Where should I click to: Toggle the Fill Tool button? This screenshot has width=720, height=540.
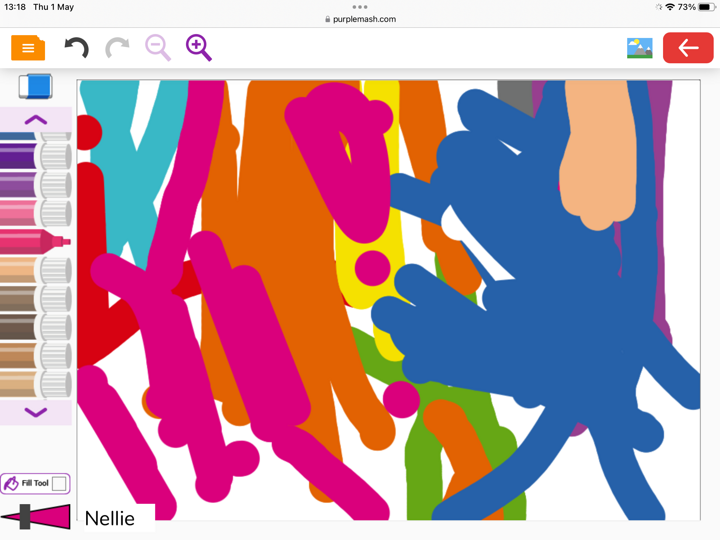[35, 484]
